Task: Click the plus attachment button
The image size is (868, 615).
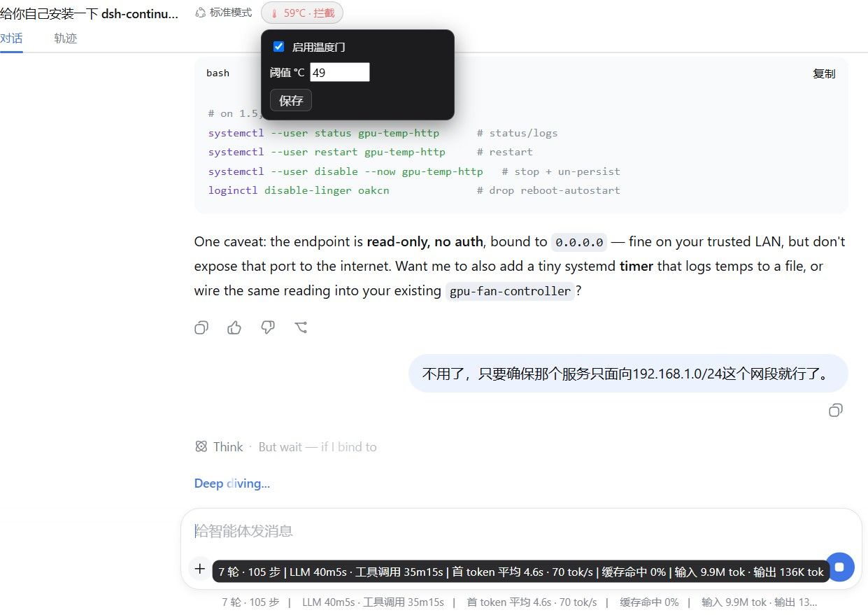Action: [200, 569]
